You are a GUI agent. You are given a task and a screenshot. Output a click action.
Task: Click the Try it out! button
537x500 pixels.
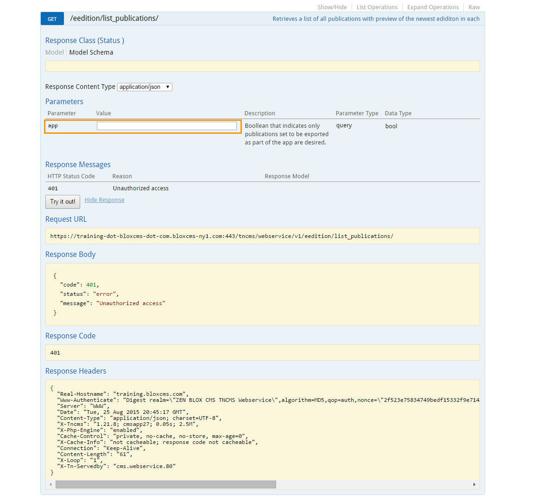pos(63,202)
